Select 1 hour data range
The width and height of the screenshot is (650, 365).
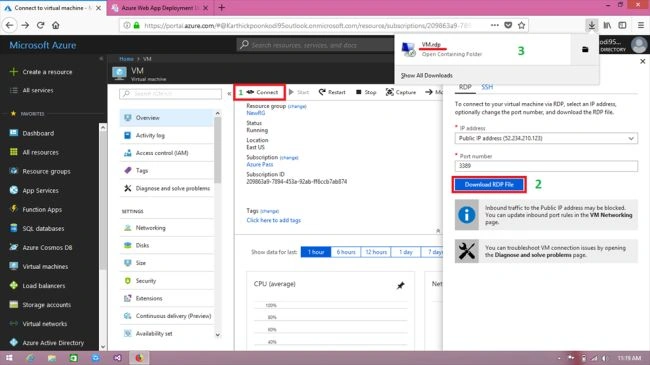(316, 252)
